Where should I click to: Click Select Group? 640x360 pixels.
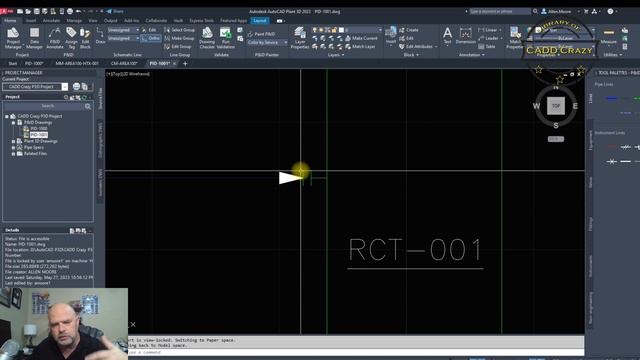(x=179, y=30)
